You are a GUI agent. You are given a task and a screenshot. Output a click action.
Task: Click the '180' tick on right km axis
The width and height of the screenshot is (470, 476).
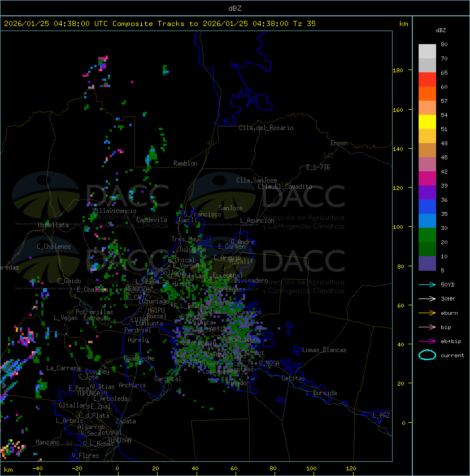398,70
